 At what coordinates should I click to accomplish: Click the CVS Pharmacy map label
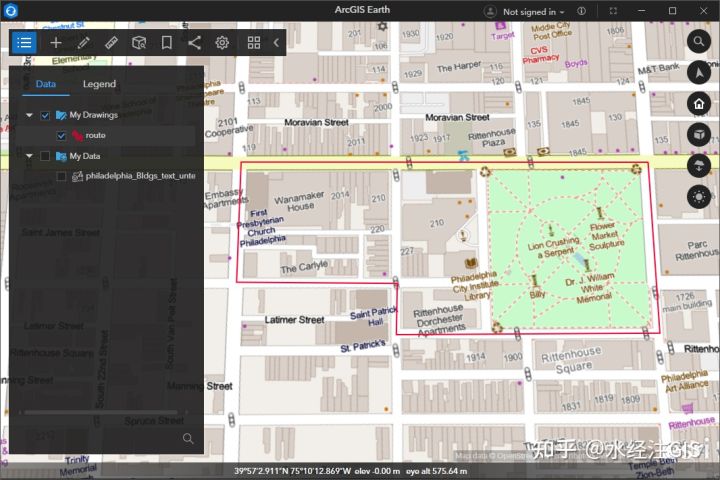pos(540,54)
